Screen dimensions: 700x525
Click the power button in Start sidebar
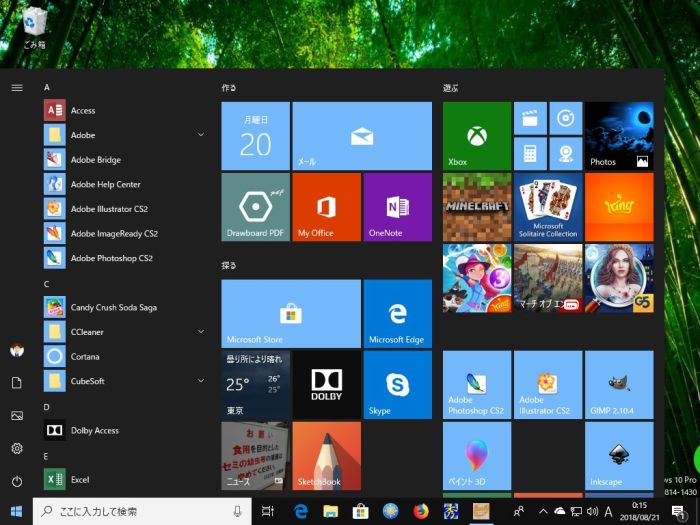click(17, 481)
